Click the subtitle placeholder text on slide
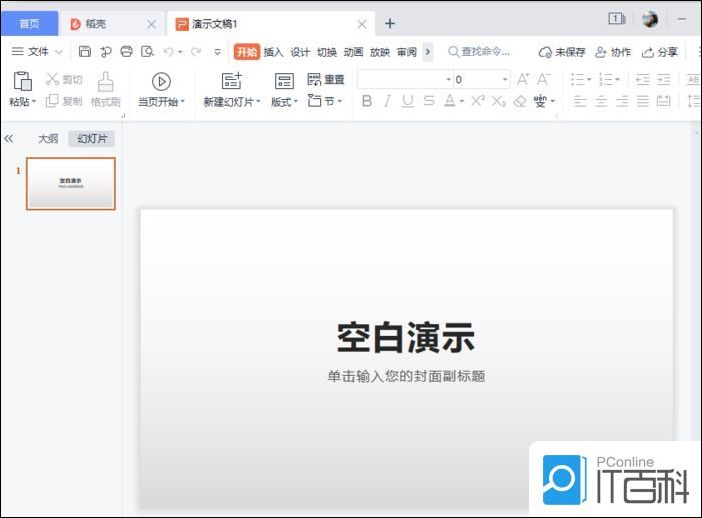This screenshot has width=702, height=518. [406, 376]
